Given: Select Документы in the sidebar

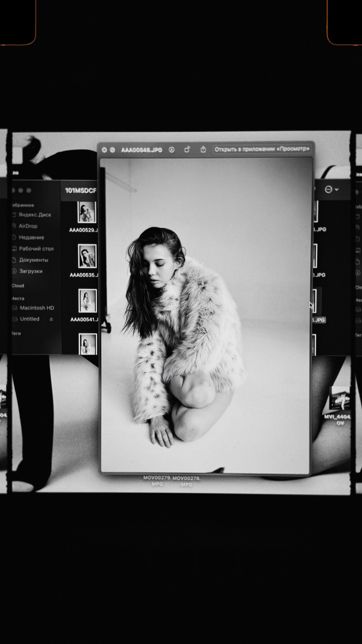Looking at the screenshot, I should coord(33,260).
